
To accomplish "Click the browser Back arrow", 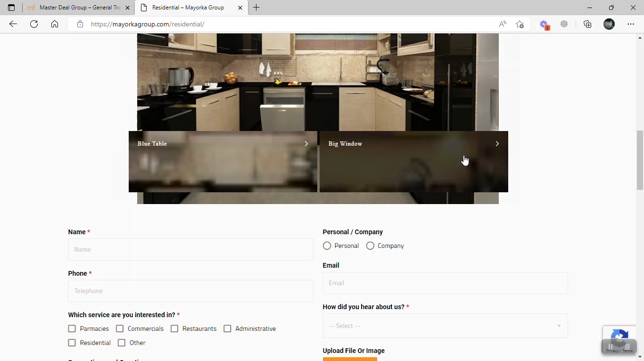I will click(13, 24).
